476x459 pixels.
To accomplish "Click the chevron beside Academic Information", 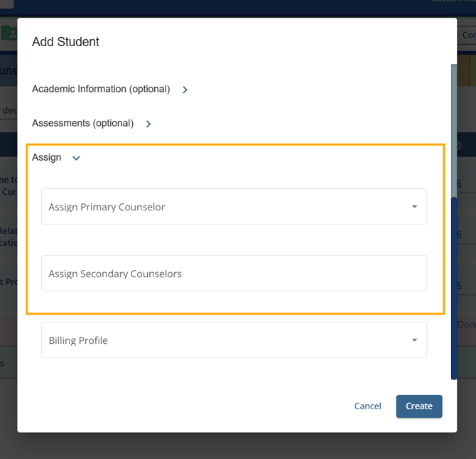I will 185,90.
